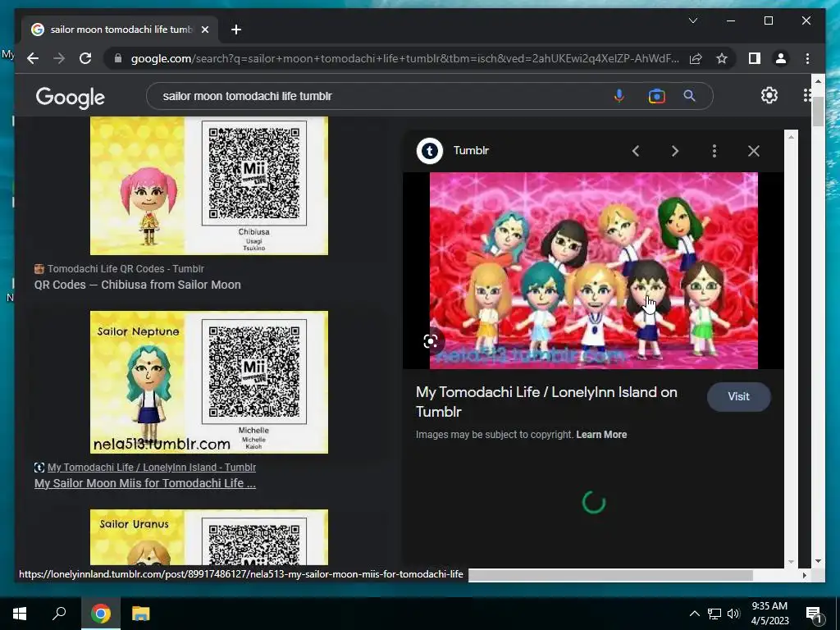Open the Sailor scouts group preview image

tap(594, 271)
